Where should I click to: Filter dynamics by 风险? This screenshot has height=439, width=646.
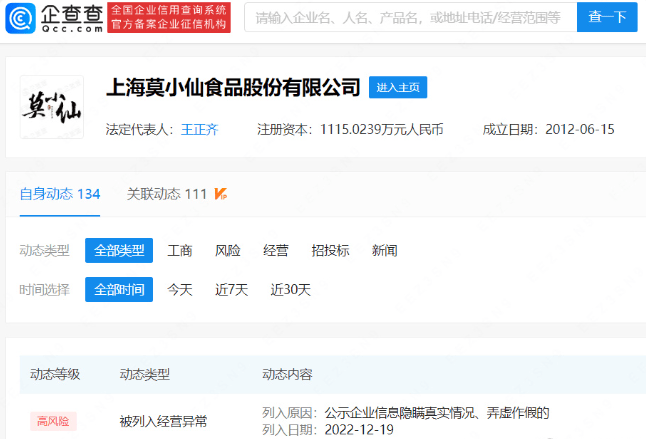pos(227,250)
